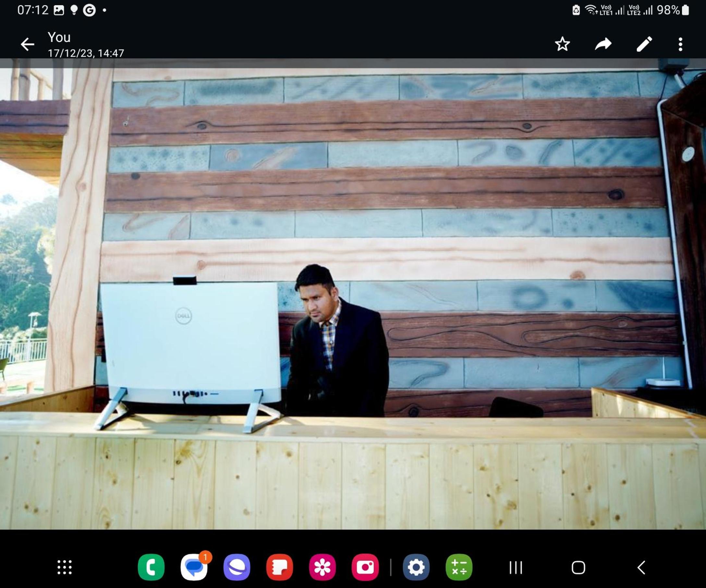The height and width of the screenshot is (588, 706).
Task: Launch the Camera app in the dock
Action: coord(365,567)
